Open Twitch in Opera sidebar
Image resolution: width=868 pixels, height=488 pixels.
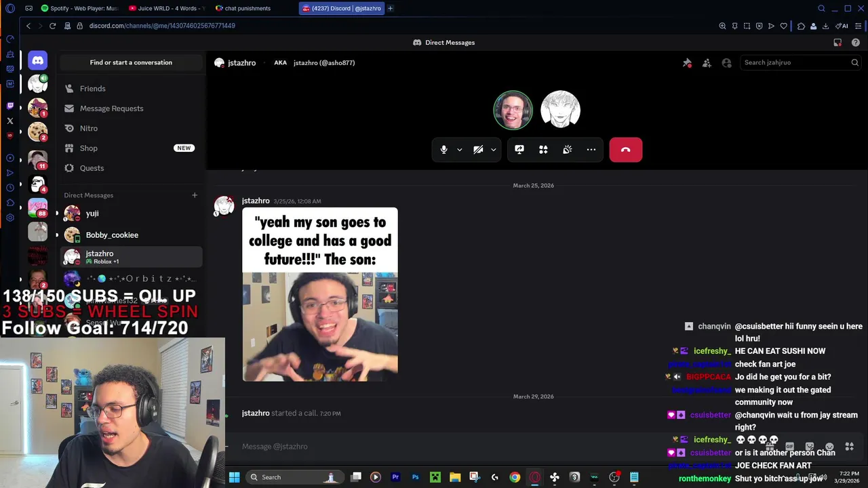point(9,106)
